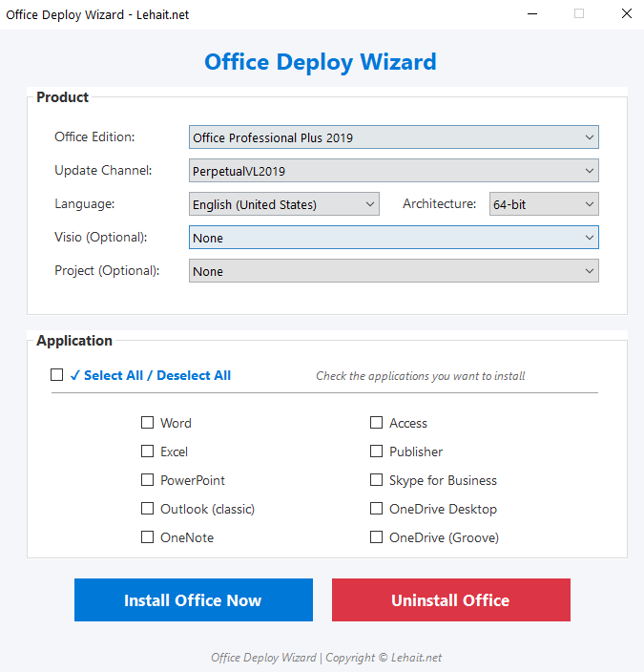Check the Access checkbox

[376, 423]
